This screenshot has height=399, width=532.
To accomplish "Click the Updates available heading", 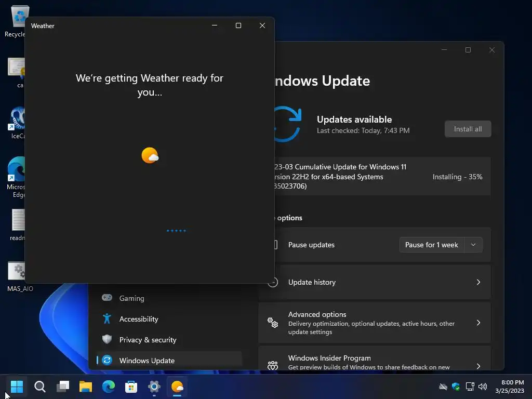I will coord(354,119).
